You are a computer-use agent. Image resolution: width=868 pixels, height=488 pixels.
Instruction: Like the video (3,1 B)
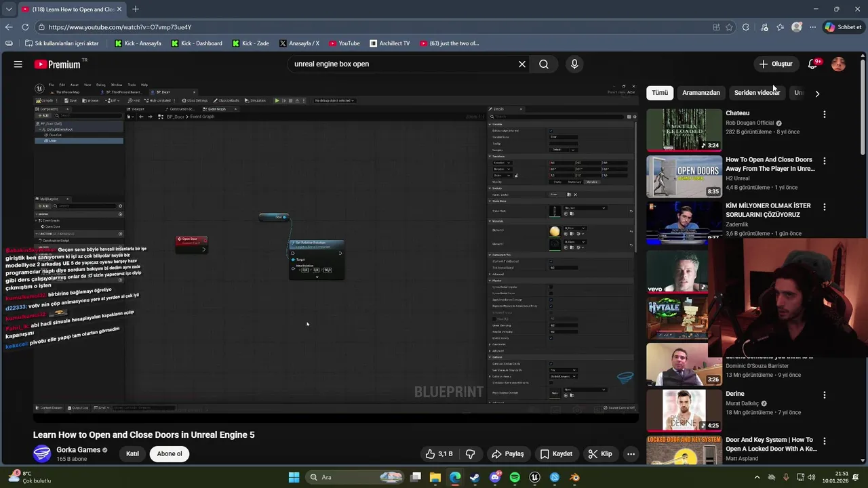pos(439,453)
